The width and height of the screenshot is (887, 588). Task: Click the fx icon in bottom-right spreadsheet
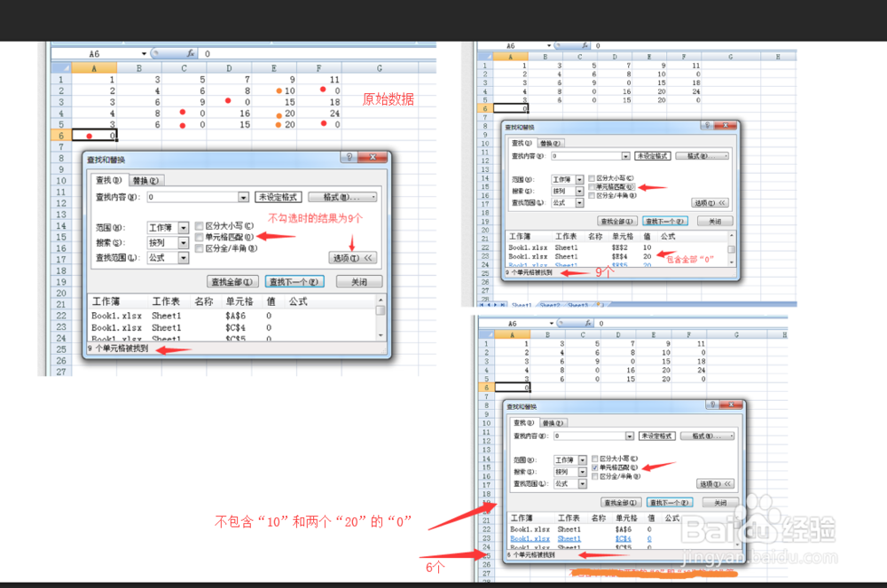click(588, 324)
